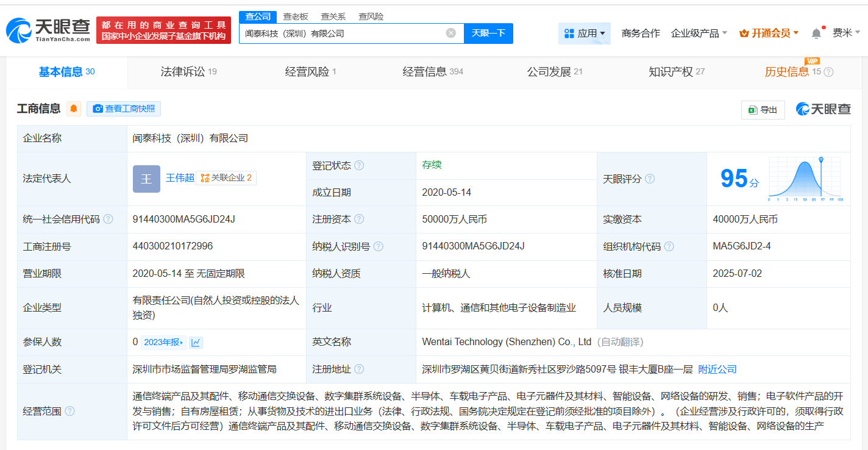The width and height of the screenshot is (868, 450).
Task: Click help icon next to 注册资本
Action: [359, 219]
